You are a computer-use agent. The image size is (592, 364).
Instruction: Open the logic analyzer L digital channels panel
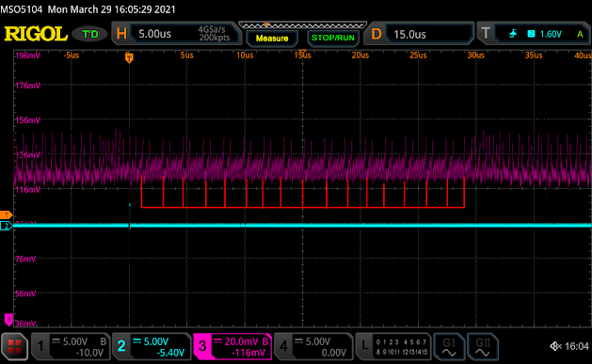(x=393, y=346)
